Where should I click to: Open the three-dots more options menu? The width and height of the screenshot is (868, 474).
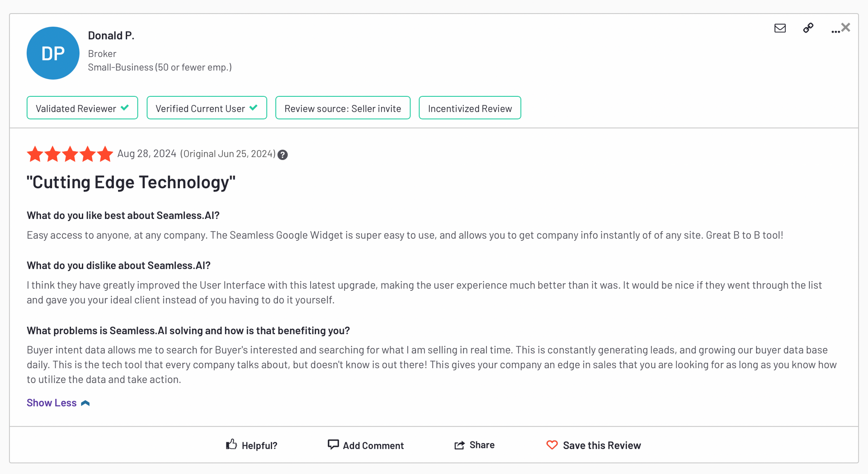pos(835,31)
